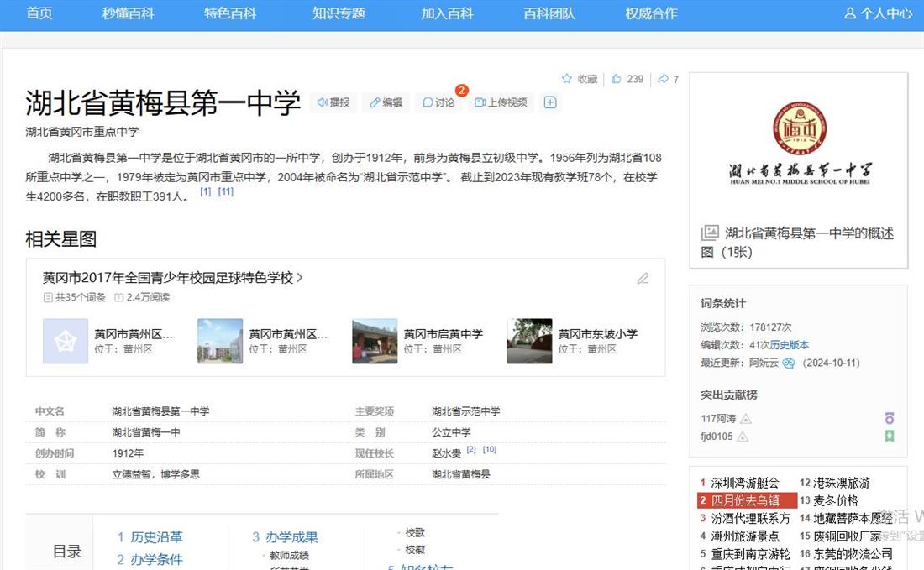Click the 浏览次数 178127次 statistic
This screenshot has height=570, width=924.
[746, 327]
